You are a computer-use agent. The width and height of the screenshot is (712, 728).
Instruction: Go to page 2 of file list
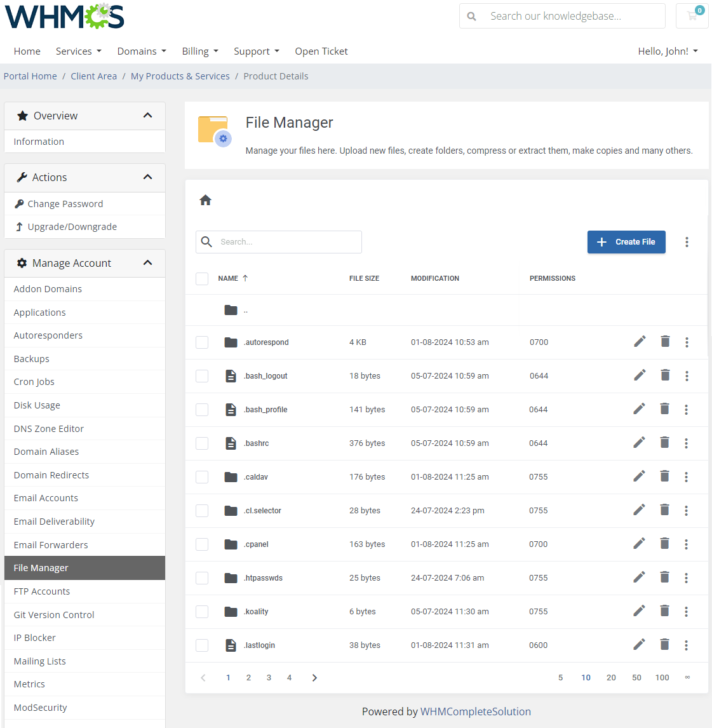pyautogui.click(x=248, y=678)
